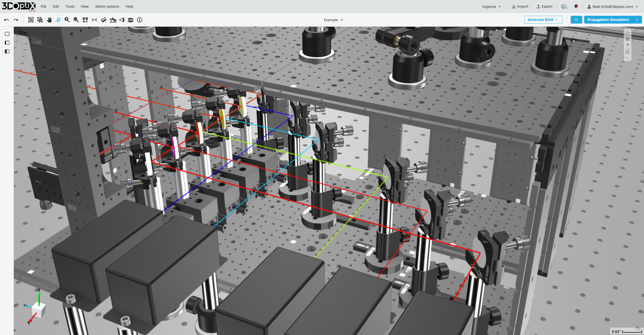Screen dimensions: 644x335
Task: Click the Propagation Simulation button
Action: (608, 20)
